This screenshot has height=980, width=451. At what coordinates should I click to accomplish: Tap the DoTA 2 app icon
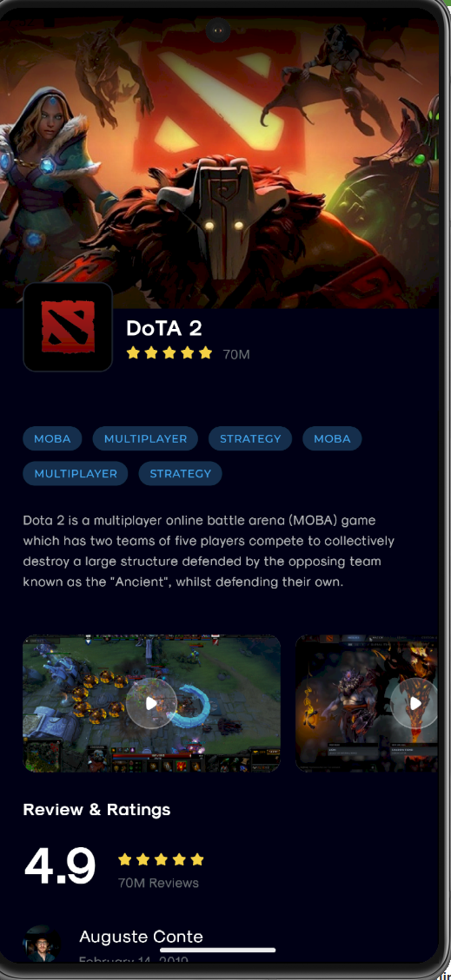click(68, 327)
